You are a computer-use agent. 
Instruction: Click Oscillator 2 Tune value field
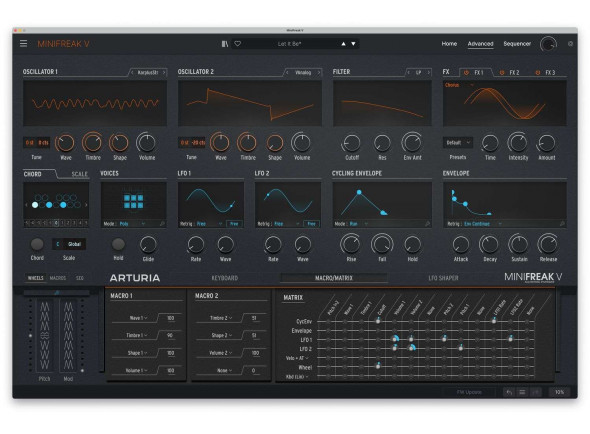click(192, 143)
